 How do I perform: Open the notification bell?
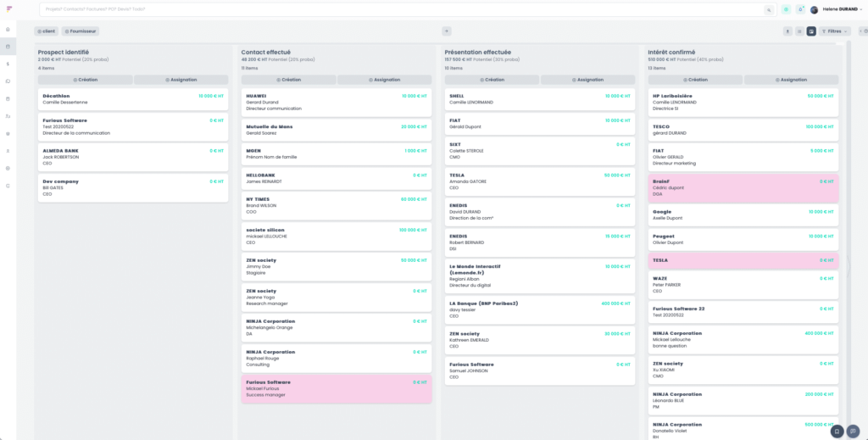click(800, 9)
